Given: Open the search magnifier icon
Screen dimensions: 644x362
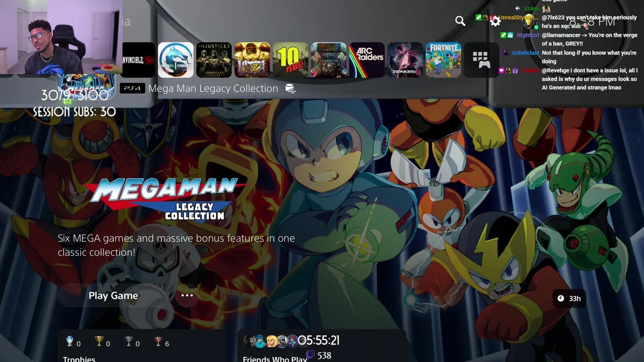Looking at the screenshot, I should (460, 21).
